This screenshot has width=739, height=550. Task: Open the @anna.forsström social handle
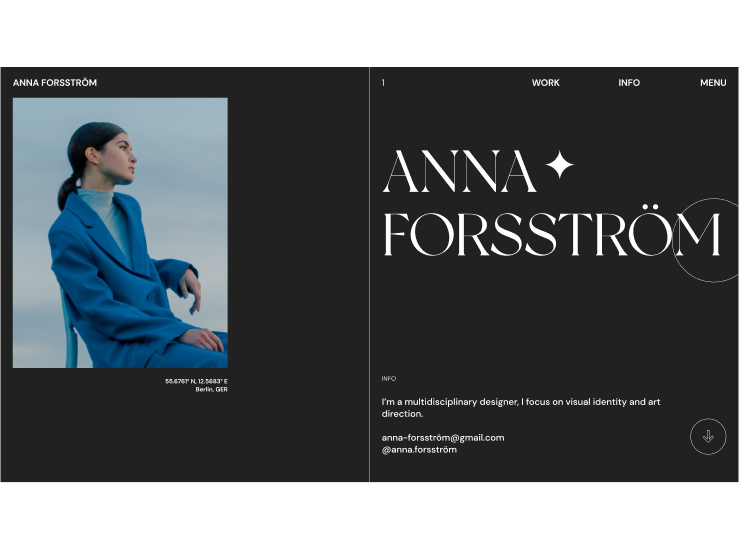(x=419, y=450)
